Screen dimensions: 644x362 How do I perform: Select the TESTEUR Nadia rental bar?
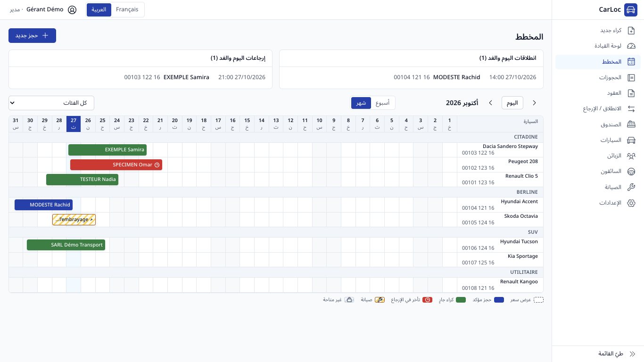point(82,180)
